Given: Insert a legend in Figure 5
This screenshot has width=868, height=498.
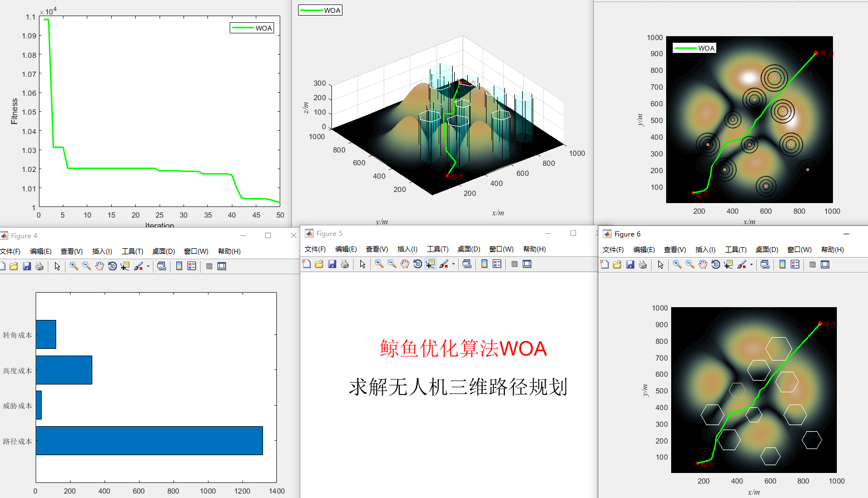Looking at the screenshot, I should click(497, 264).
